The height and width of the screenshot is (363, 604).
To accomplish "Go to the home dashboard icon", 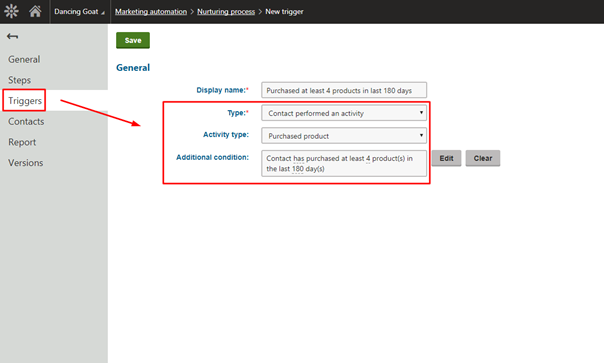I will (x=35, y=12).
